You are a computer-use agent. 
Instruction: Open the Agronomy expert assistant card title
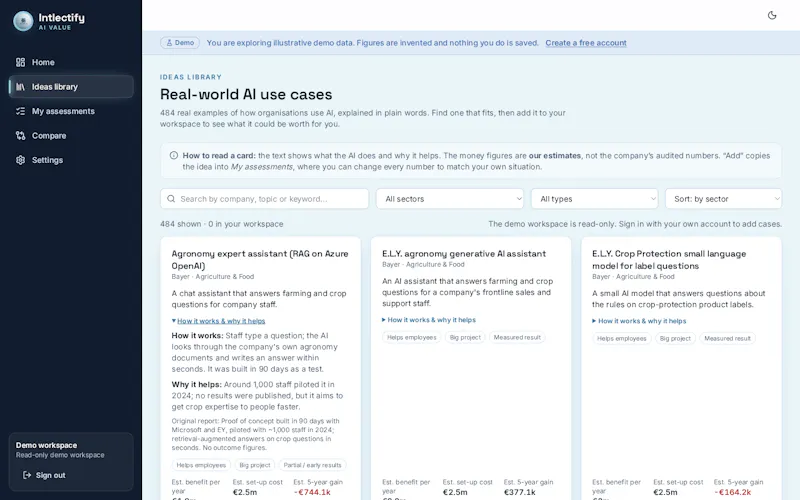tap(260, 260)
